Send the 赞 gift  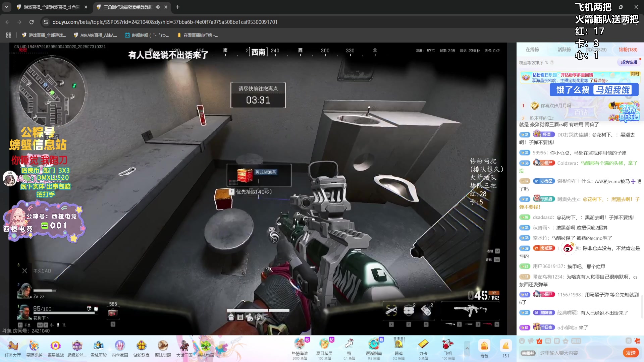pos(349,348)
